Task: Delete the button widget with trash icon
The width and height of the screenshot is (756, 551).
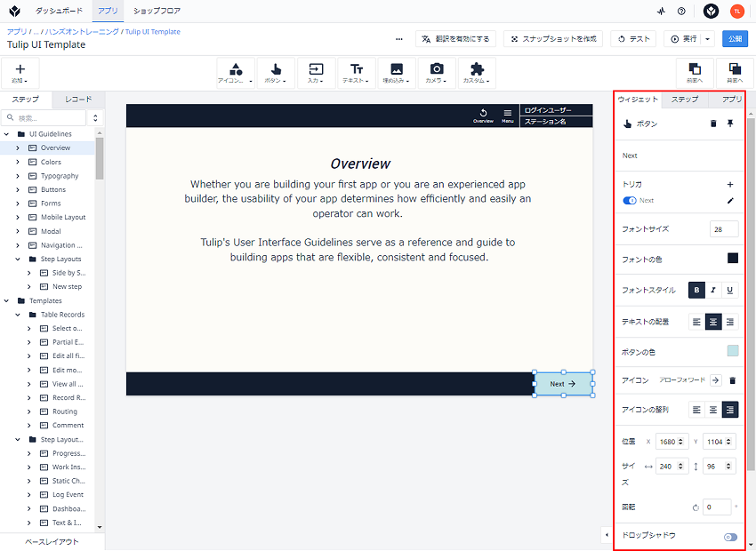Action: (x=713, y=124)
